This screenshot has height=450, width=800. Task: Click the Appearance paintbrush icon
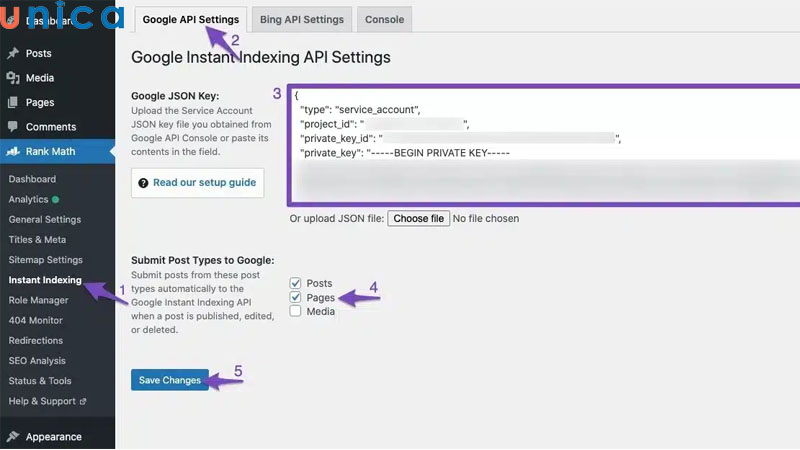click(13, 436)
